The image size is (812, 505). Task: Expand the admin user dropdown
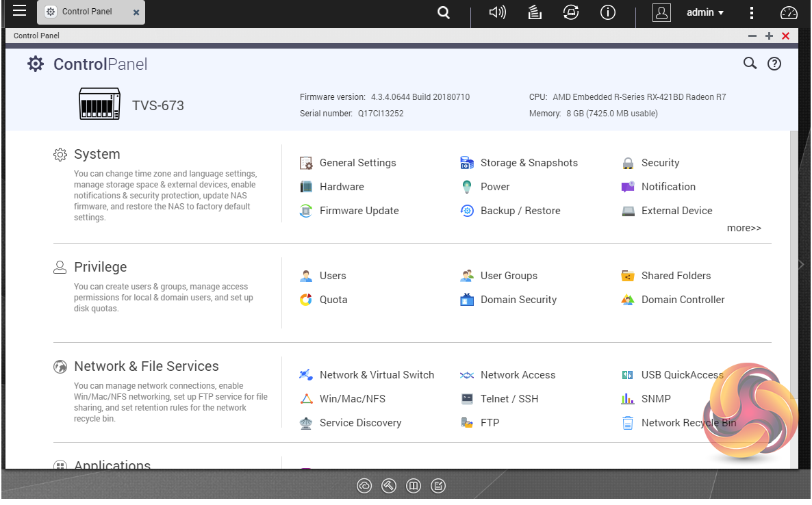click(x=705, y=12)
